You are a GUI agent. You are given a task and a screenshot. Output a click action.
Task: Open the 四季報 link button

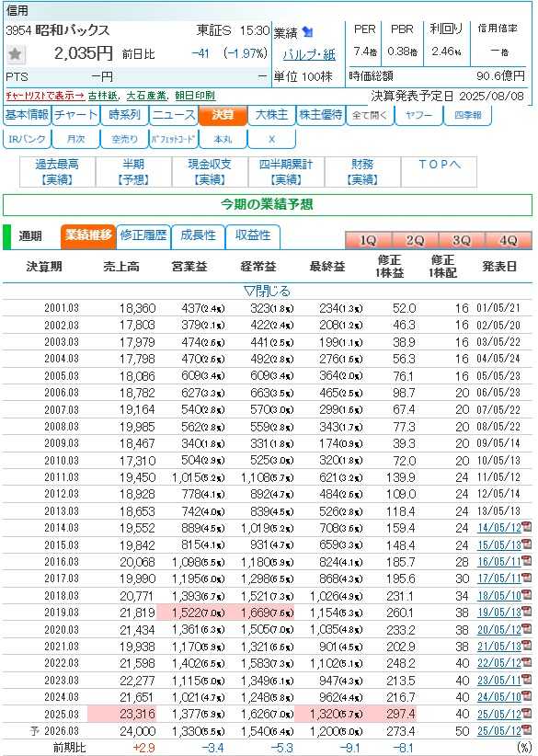[x=467, y=116]
